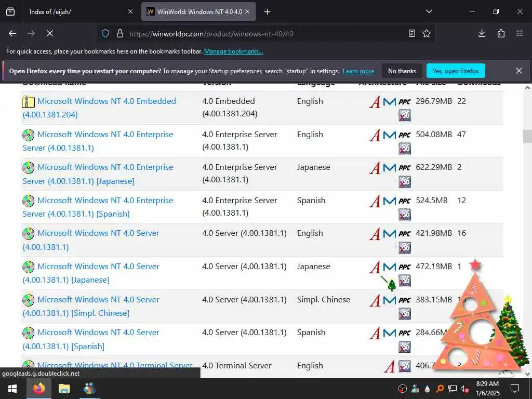Viewport: 532px width, 399px height.
Task: Click the PPC icon in Enterprise Server Japanese row
Action: point(404,168)
